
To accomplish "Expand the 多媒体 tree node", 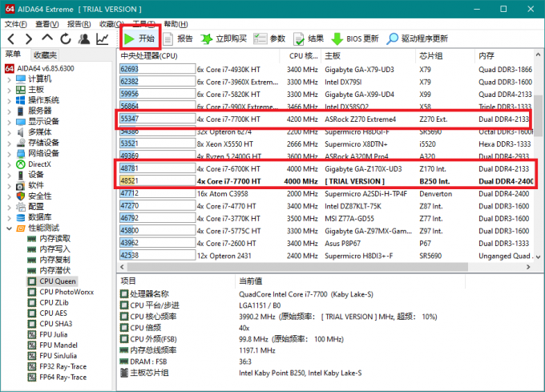I will (x=10, y=133).
